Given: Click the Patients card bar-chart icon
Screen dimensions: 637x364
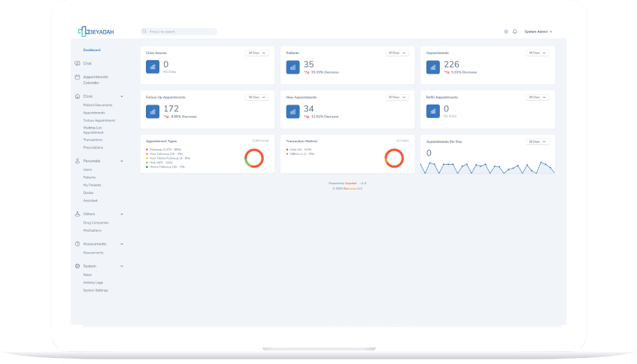Looking at the screenshot, I should pyautogui.click(x=293, y=67).
